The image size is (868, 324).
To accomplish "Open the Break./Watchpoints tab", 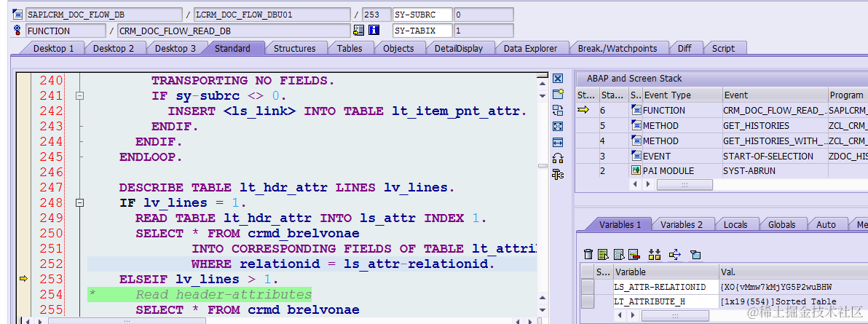I will coord(618,48).
